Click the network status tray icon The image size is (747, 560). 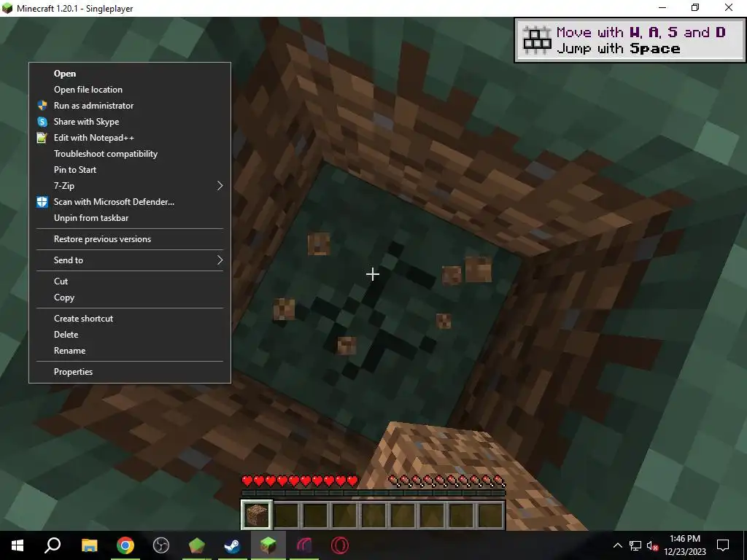tap(635, 545)
